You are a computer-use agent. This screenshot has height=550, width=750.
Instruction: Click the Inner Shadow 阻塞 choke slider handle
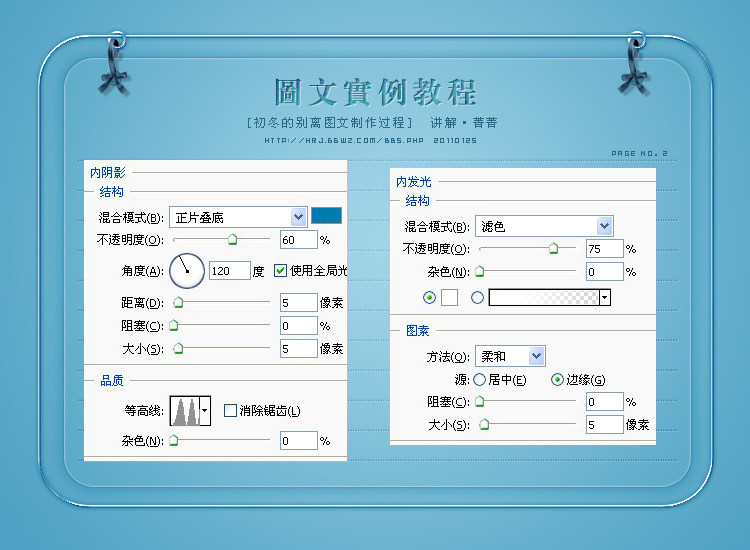(x=174, y=325)
